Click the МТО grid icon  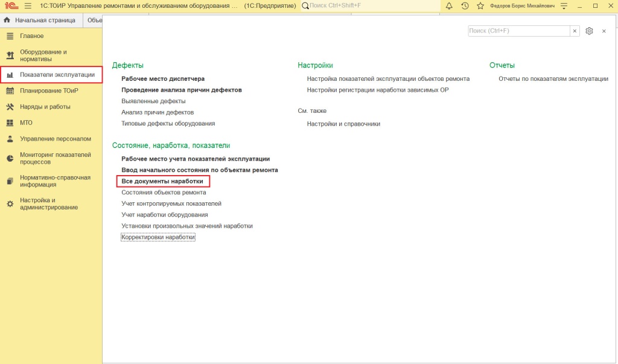pyautogui.click(x=10, y=123)
